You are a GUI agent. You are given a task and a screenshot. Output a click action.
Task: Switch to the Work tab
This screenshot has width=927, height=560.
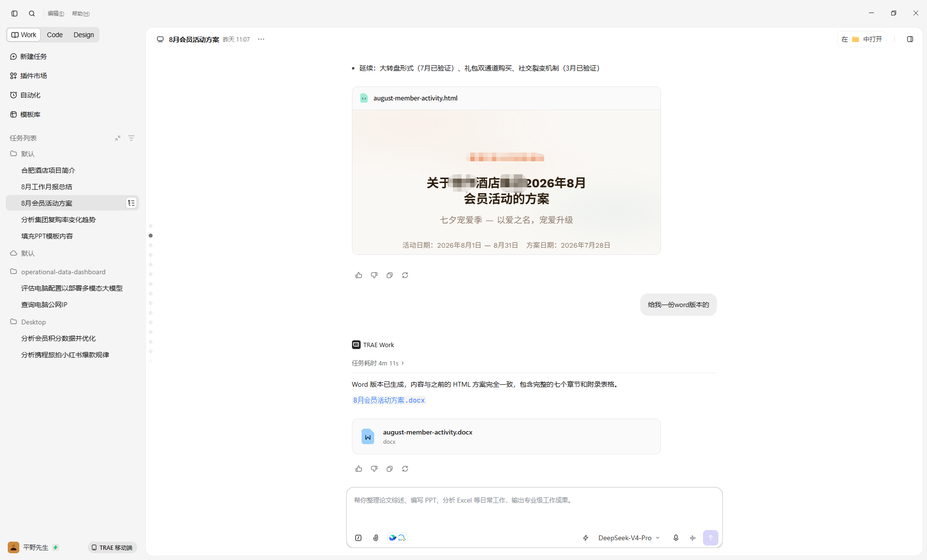coord(24,35)
